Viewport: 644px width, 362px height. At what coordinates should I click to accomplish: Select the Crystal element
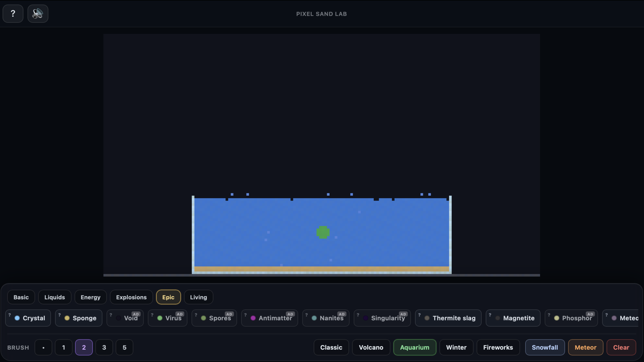(28, 318)
